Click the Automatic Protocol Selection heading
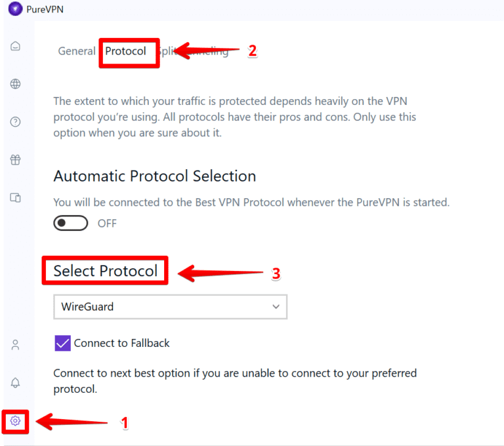Screen dimensions: 504x446 154,176
